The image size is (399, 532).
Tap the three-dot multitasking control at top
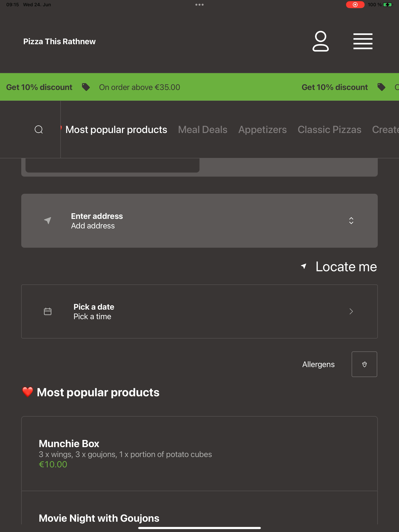[x=199, y=4]
